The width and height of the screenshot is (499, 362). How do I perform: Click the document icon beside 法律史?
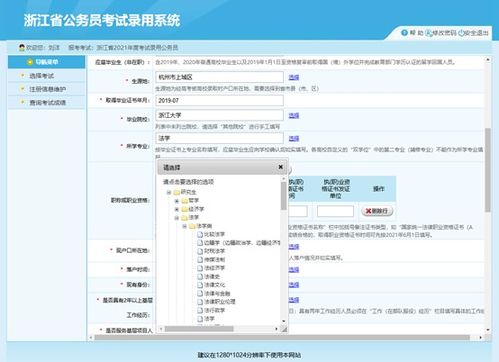(x=200, y=276)
